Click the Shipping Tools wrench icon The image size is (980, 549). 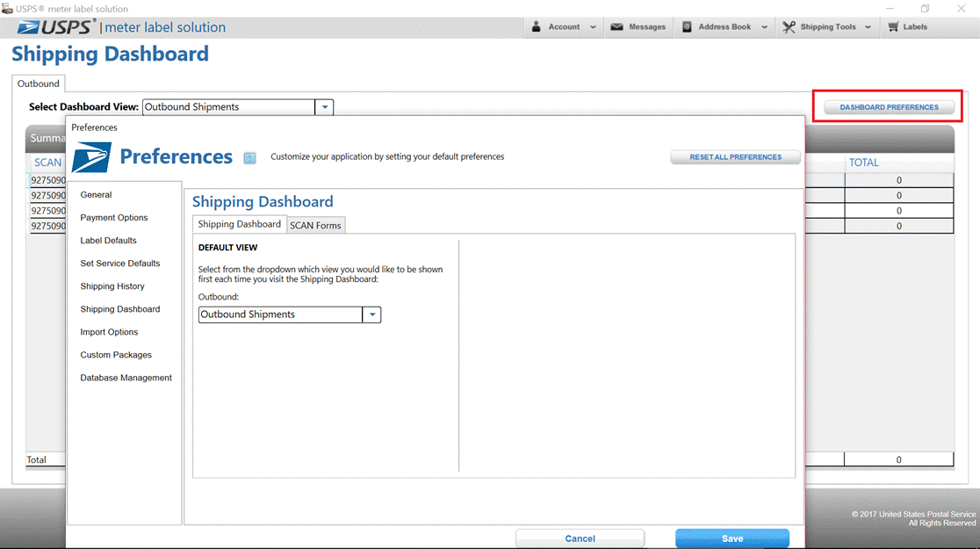pos(789,27)
